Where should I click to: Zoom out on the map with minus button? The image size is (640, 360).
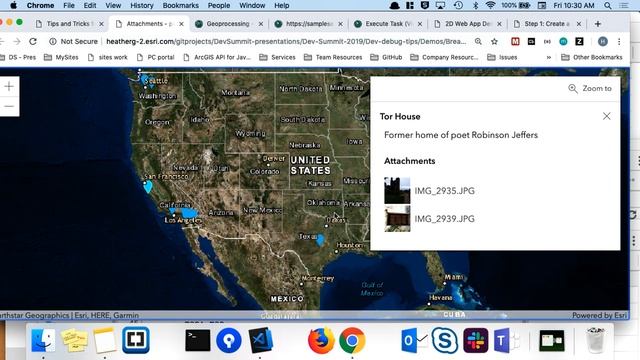pyautogui.click(x=9, y=107)
